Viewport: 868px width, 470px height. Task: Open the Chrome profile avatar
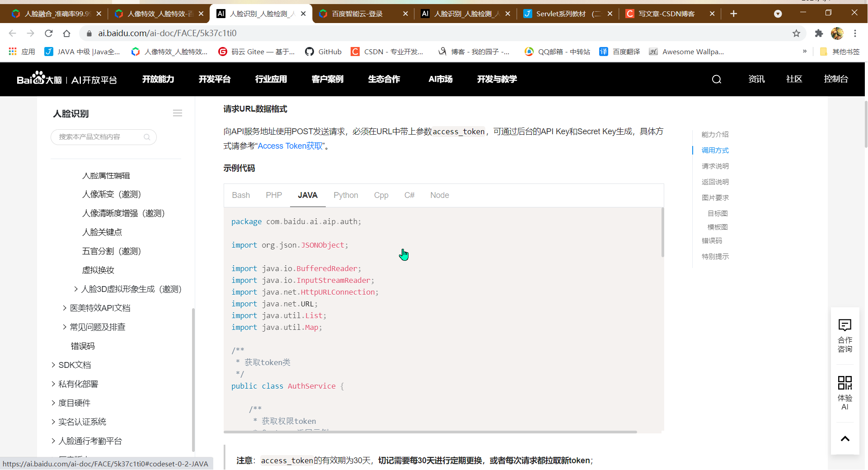(837, 33)
